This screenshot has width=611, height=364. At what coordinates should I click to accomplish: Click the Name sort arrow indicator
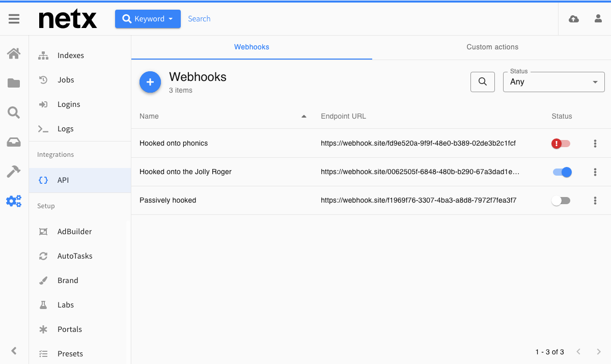coord(304,117)
